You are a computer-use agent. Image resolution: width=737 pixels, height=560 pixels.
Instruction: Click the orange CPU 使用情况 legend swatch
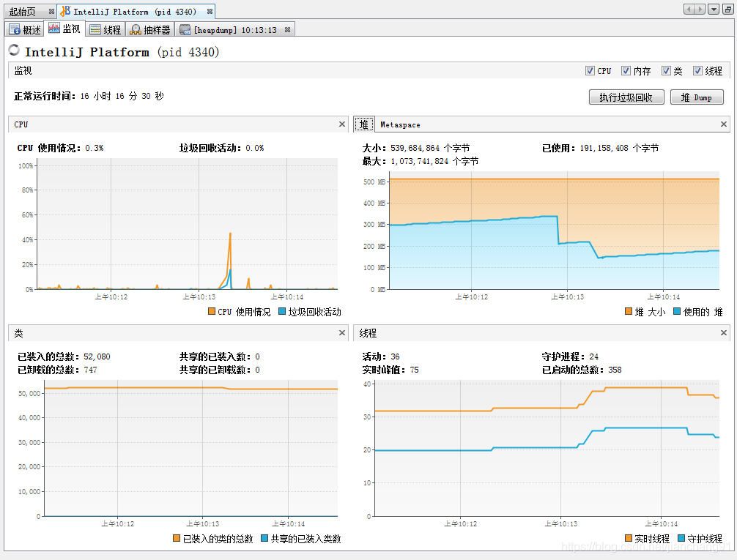coord(212,311)
